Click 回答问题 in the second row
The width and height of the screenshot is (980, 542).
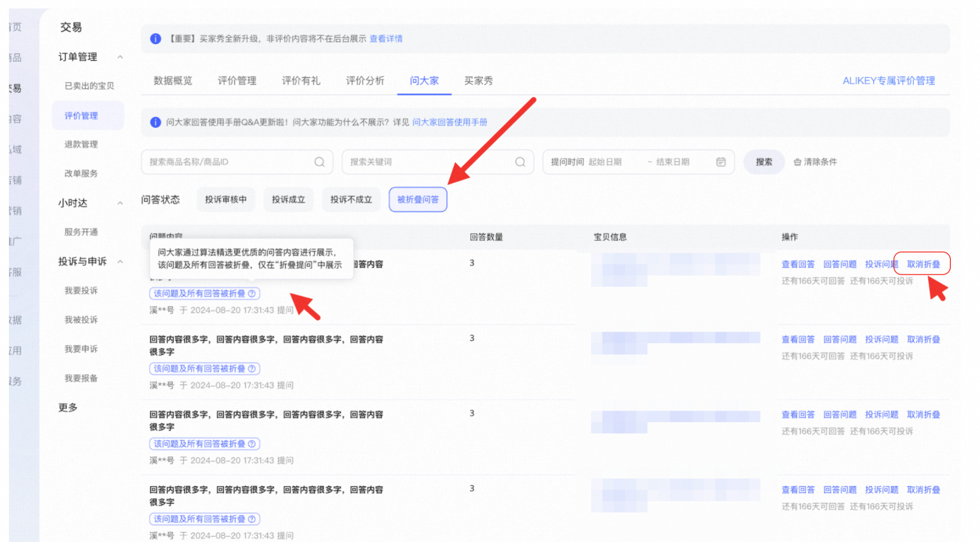click(x=840, y=340)
